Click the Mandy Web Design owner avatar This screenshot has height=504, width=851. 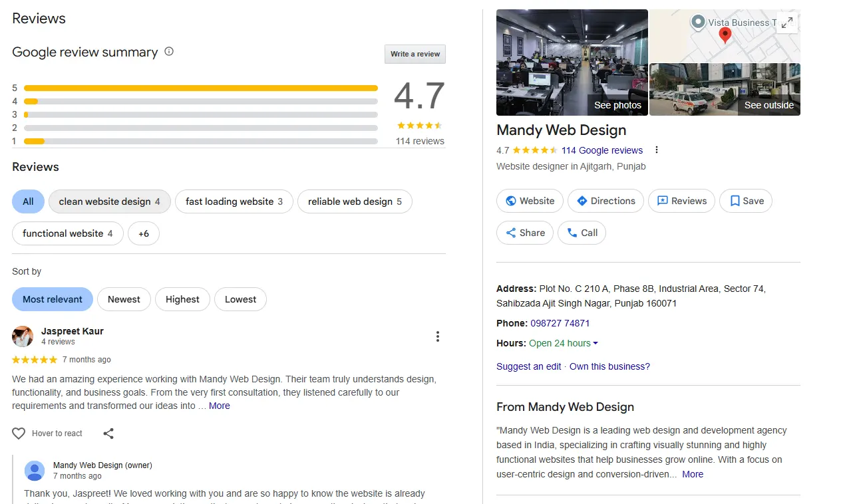click(x=35, y=471)
